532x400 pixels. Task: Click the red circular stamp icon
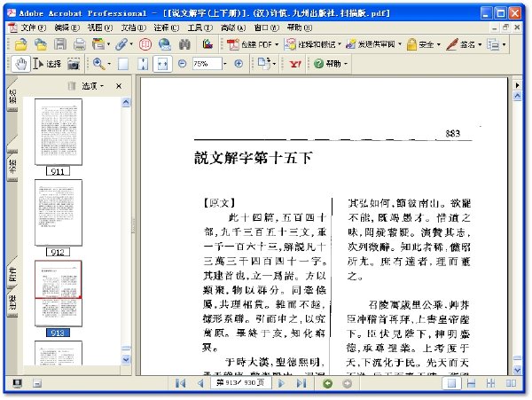coord(145,44)
